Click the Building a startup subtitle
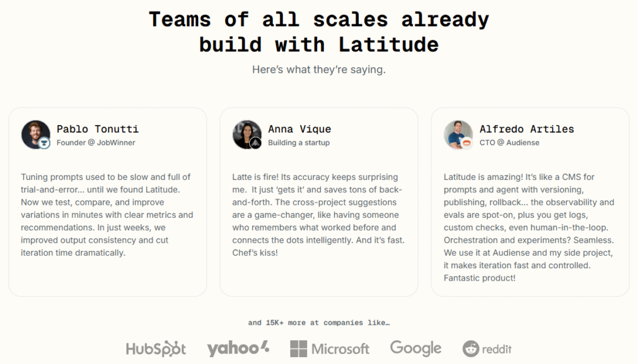This screenshot has width=638, height=364. (x=299, y=142)
